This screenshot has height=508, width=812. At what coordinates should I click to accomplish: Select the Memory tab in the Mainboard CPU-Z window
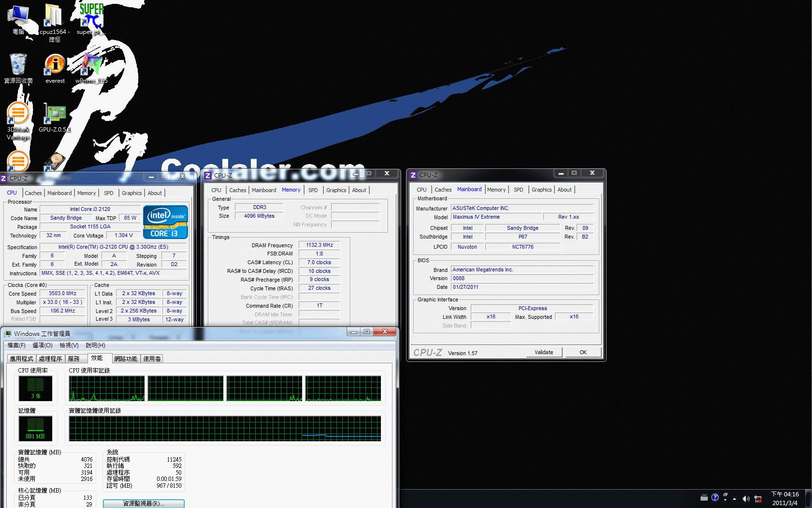pos(496,190)
